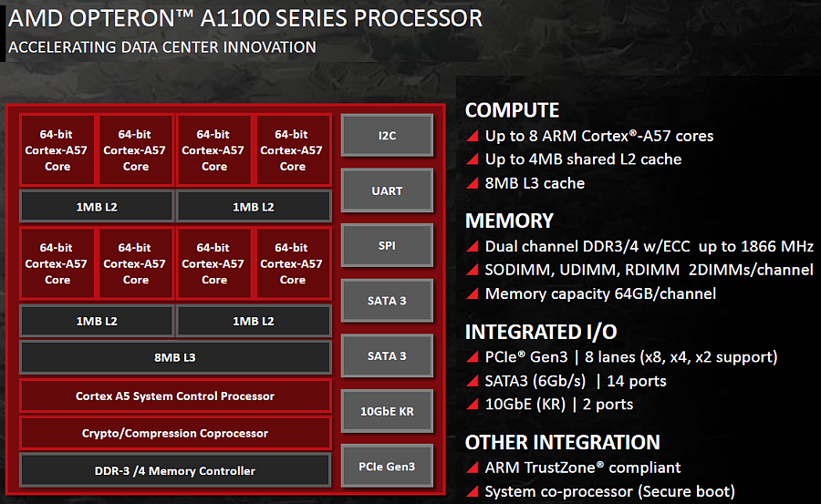Click the bullet next to Memory capacity 64GB/channel
Screen dimensions: 821x504
pyautogui.click(x=473, y=294)
